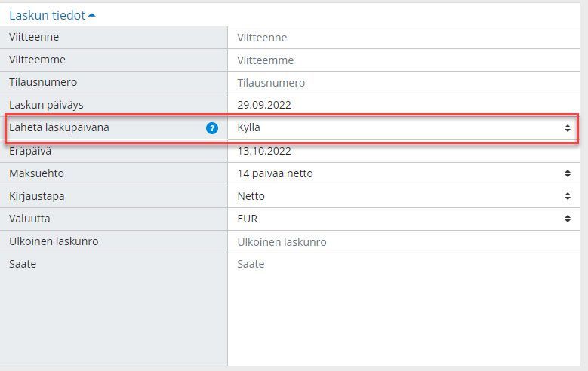Click the Laskun päiväys date field 29.09.2022
This screenshot has height=371, width=588.
(x=403, y=106)
